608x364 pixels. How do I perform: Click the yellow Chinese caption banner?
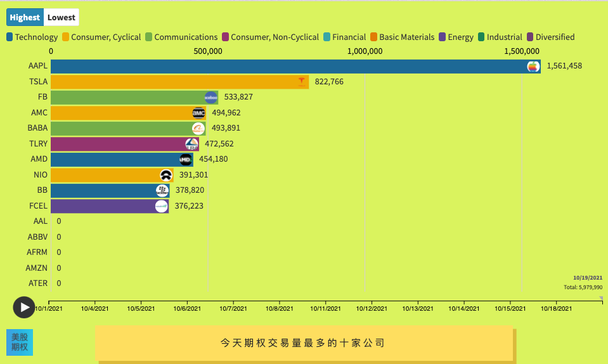click(x=304, y=343)
